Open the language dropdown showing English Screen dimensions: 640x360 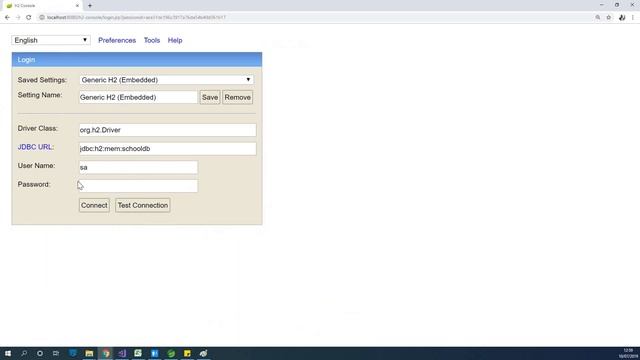[51, 40]
